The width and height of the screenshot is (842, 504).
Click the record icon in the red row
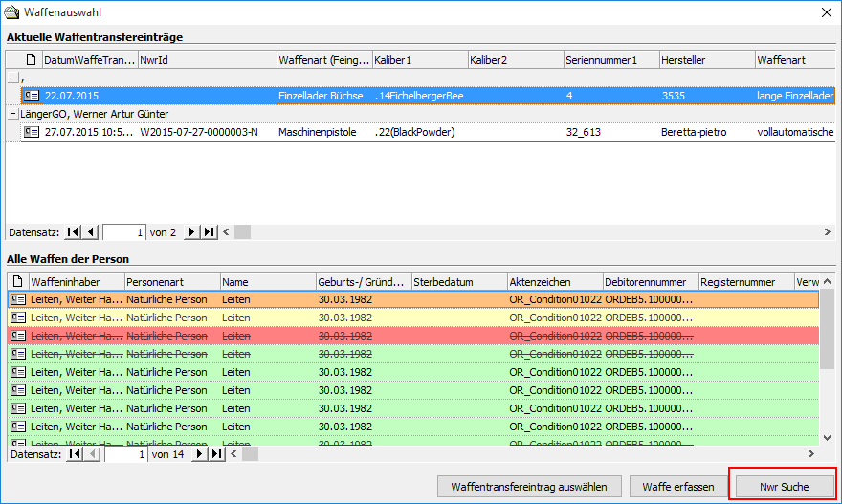pyautogui.click(x=17, y=336)
